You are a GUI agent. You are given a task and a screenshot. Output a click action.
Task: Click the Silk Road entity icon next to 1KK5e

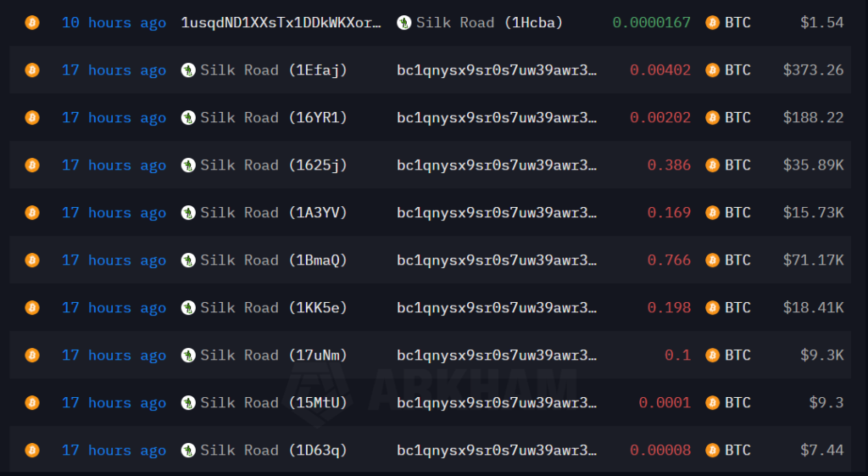188,307
